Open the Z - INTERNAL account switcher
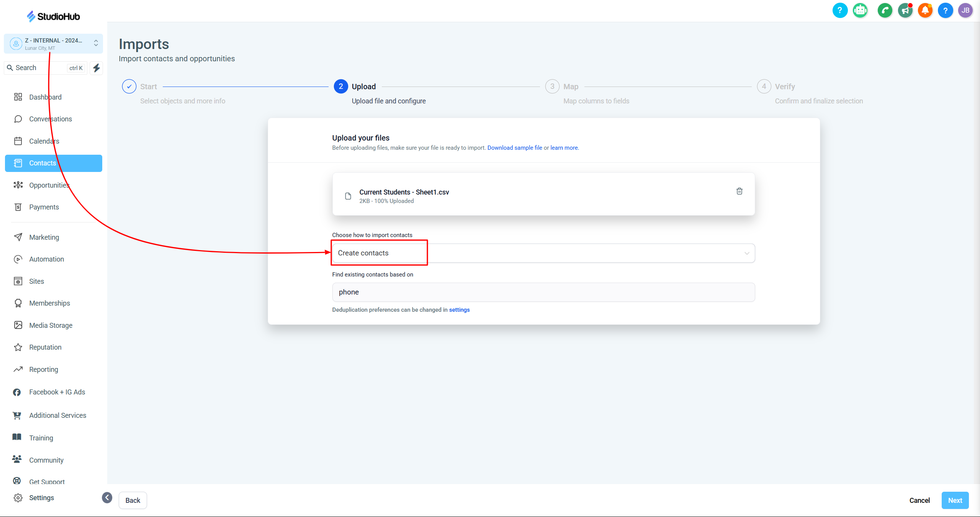The height and width of the screenshot is (517, 980). tap(54, 44)
